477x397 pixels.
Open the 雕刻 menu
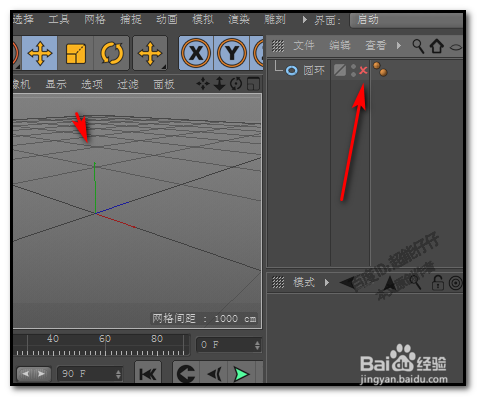[275, 19]
